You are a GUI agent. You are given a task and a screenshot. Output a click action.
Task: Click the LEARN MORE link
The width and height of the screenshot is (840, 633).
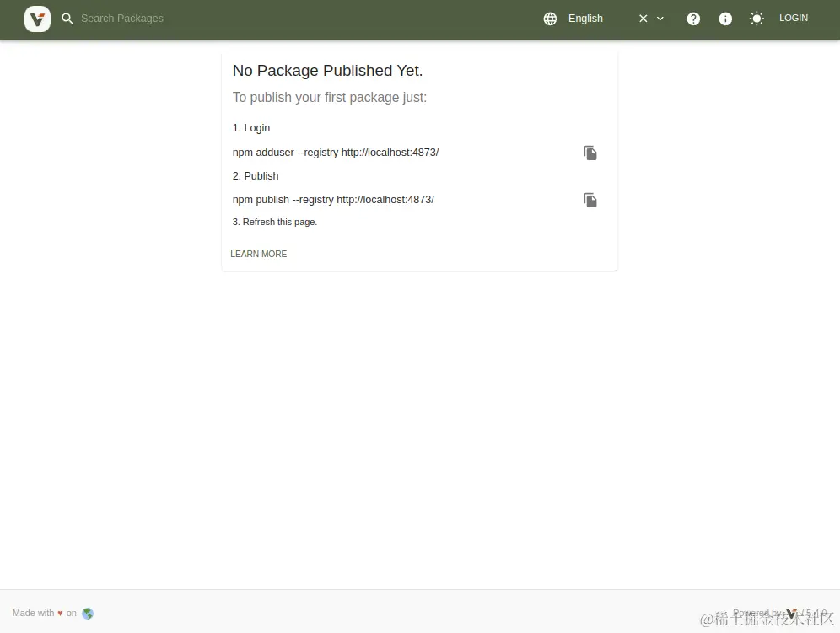[259, 254]
